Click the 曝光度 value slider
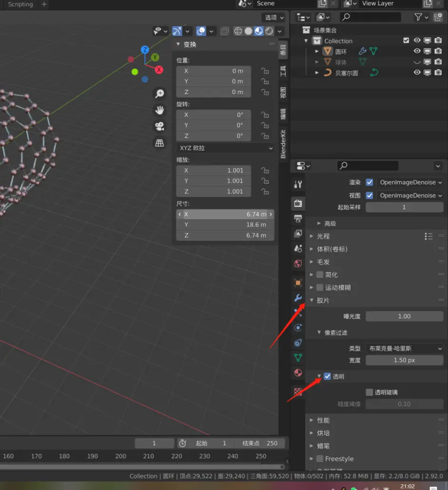The height and width of the screenshot is (490, 448). point(405,316)
